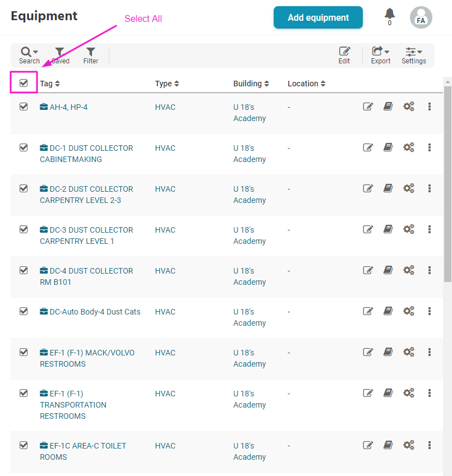Click book icon for DC-4 DUST COLLECTOR
452x476 pixels.
point(388,270)
